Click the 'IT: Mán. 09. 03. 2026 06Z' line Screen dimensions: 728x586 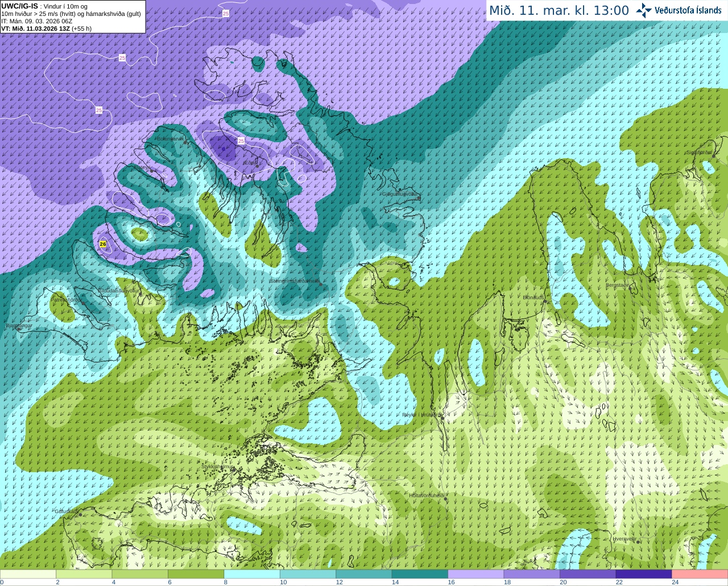37,21
